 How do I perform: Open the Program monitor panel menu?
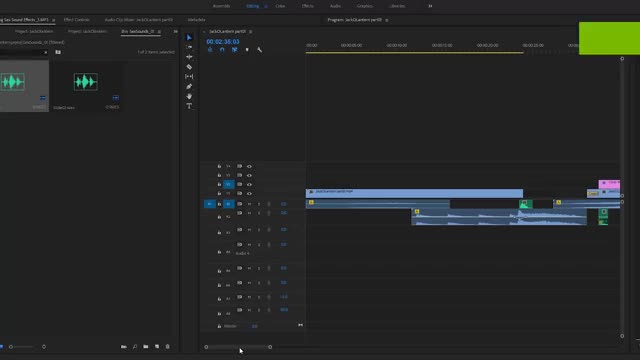click(387, 20)
